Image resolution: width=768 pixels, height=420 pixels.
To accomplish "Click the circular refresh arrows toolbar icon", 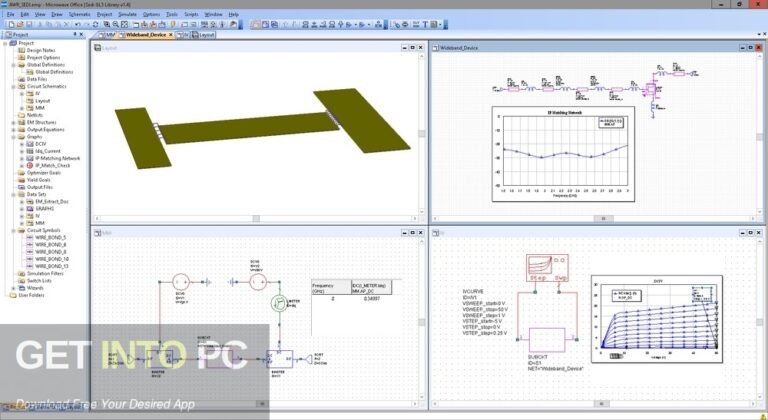I will [96, 24].
